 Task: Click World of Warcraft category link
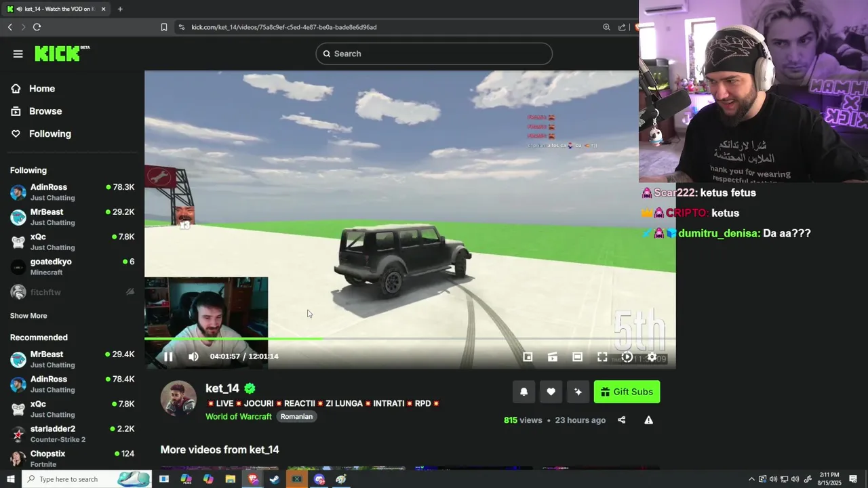(x=239, y=417)
